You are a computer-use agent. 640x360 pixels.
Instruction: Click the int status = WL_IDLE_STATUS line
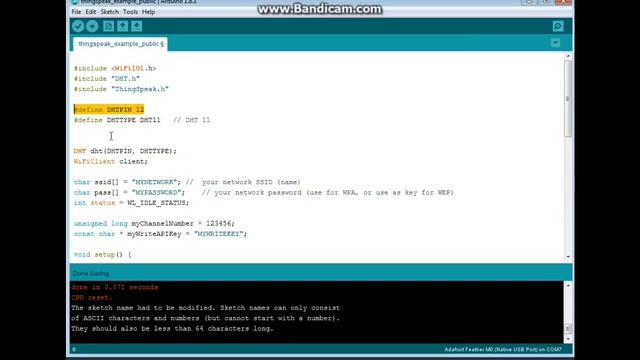coord(131,202)
